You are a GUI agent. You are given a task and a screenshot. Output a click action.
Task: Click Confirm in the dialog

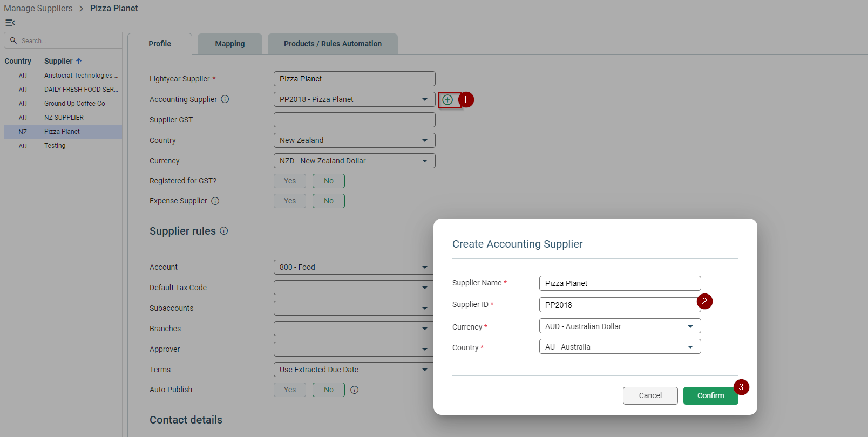[711, 395]
